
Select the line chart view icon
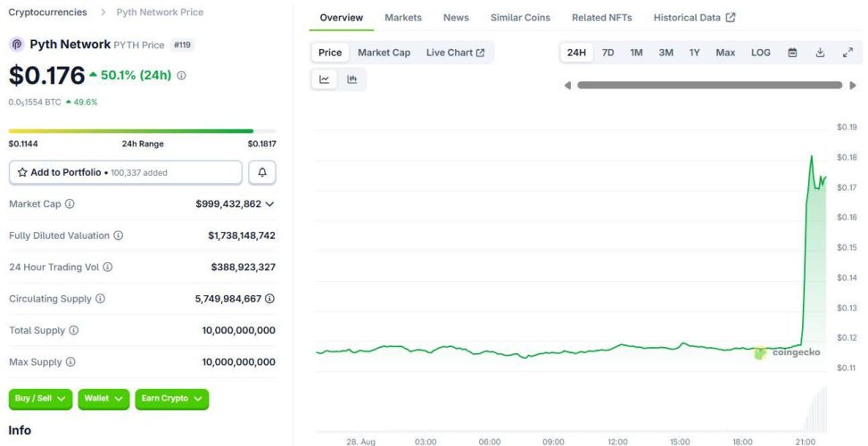[325, 79]
